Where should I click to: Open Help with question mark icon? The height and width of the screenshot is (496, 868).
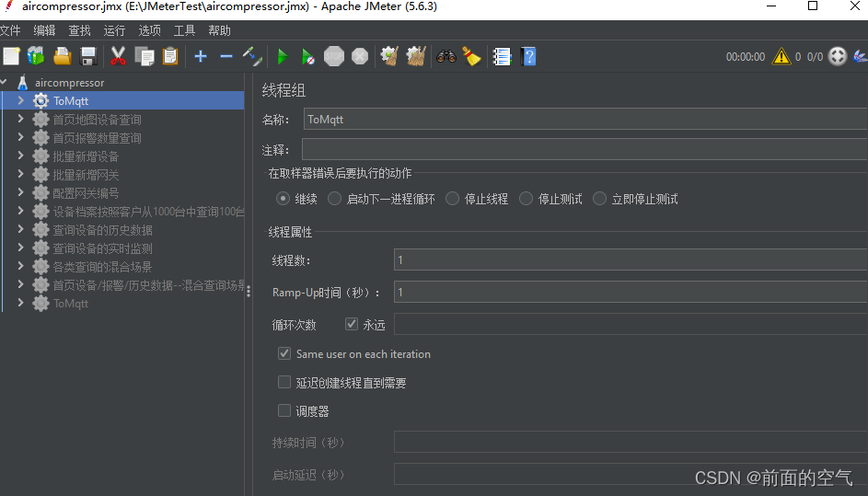point(528,56)
